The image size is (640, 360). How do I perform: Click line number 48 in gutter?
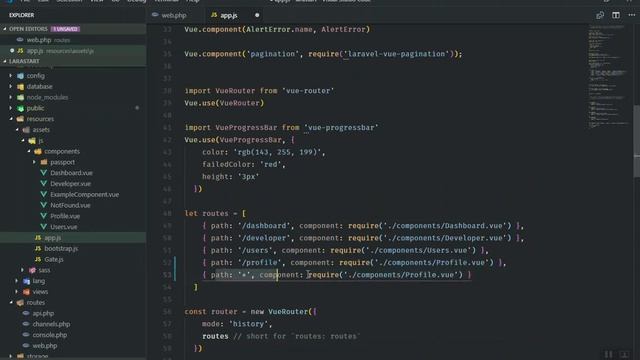coord(167,213)
